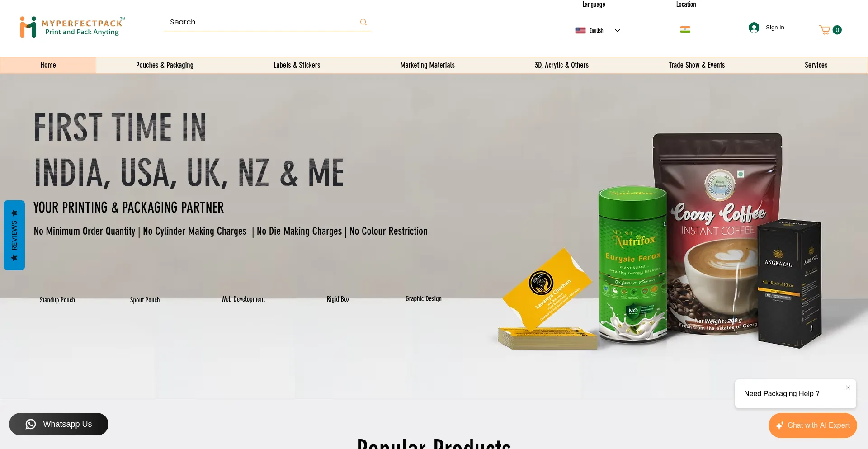Screen dimensions: 868x449
Task: Open the Pouches & Packaging menu
Action: pyautogui.click(x=165, y=65)
